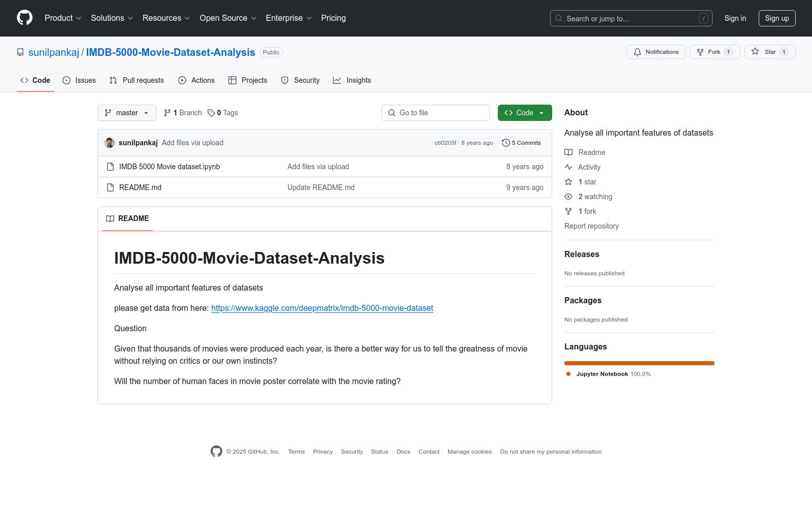The height and width of the screenshot is (508, 812).
Task: Click the branch icon next to 1 Branch
Action: click(167, 113)
